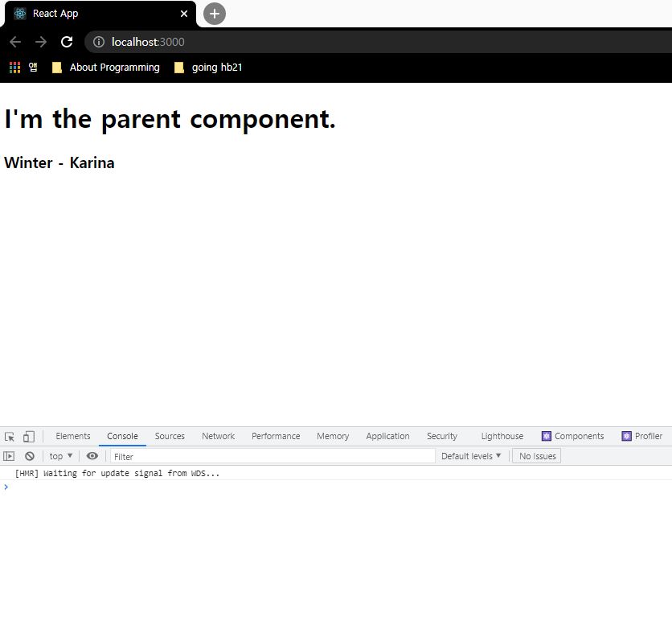
Task: Click the browser back arrow
Action: point(15,42)
